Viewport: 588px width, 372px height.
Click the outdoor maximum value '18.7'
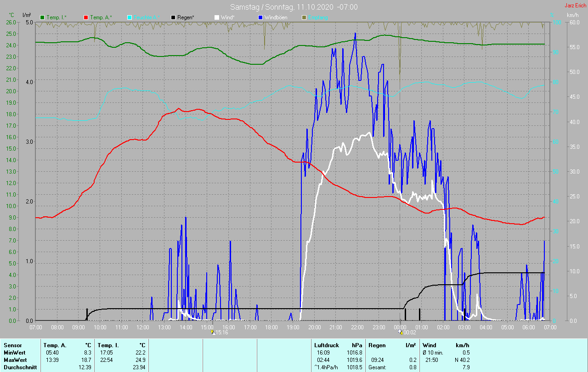[86, 360]
